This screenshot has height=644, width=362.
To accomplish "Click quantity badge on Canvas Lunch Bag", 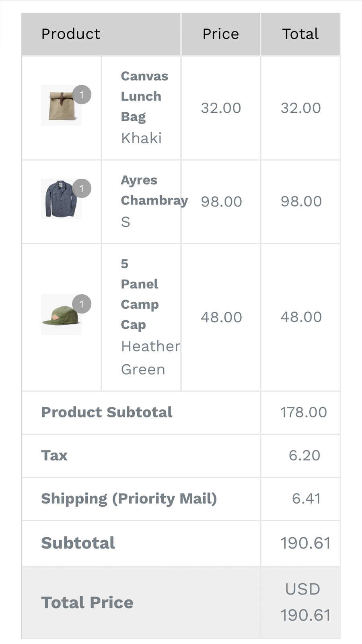I will (82, 95).
